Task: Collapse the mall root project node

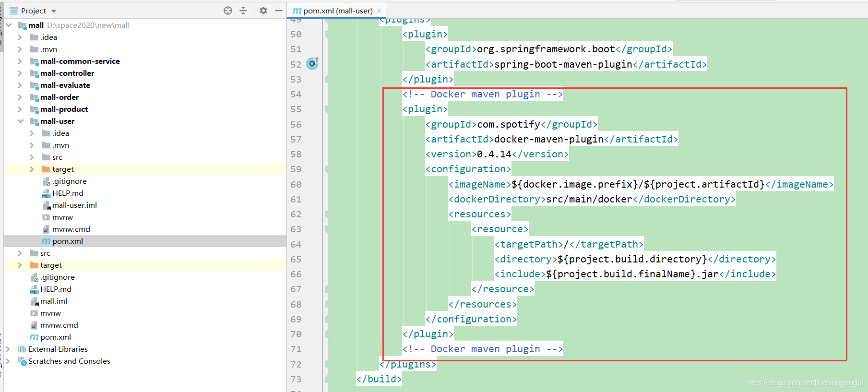Action: tap(9, 25)
